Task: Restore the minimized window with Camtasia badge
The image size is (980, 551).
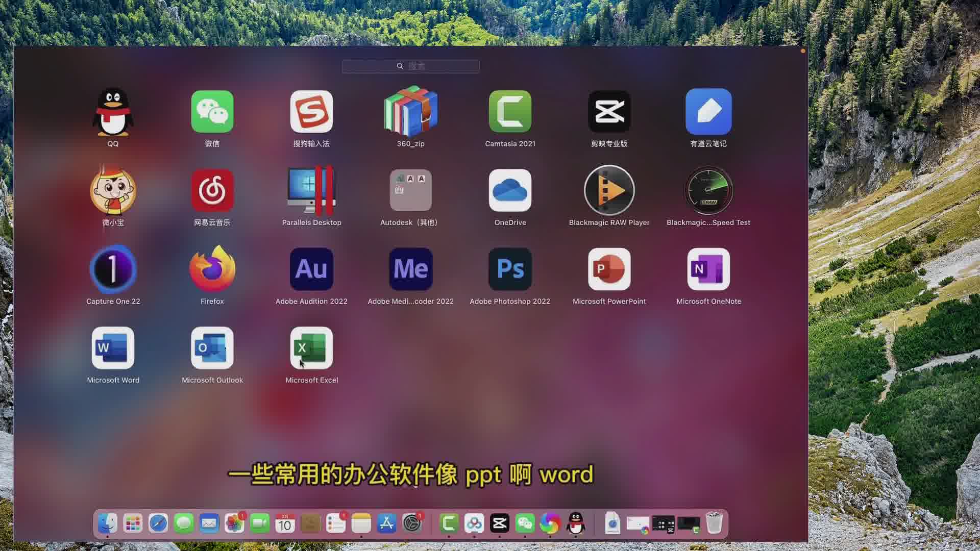Action: pyautogui.click(x=689, y=524)
